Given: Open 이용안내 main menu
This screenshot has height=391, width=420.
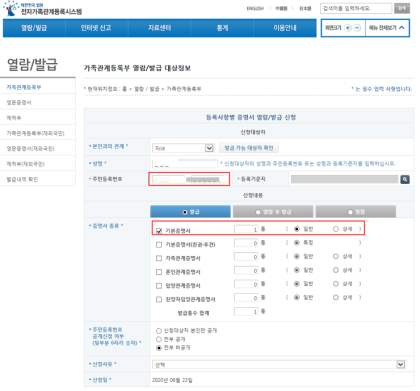Looking at the screenshot, I should [x=285, y=28].
